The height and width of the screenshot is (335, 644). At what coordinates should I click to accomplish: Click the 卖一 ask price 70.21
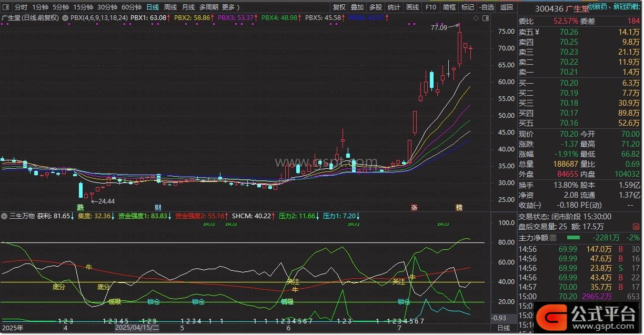coord(569,72)
